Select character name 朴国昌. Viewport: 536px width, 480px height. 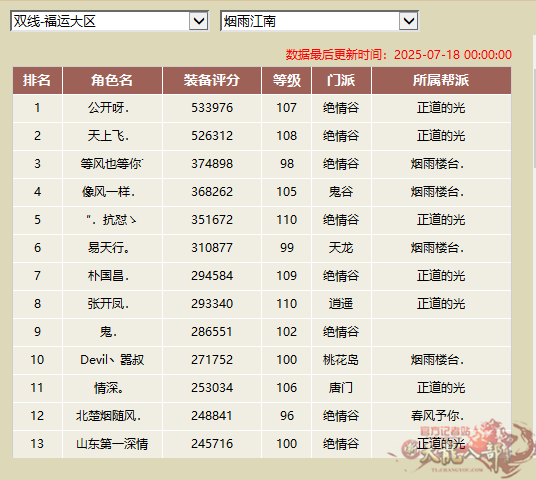108,276
